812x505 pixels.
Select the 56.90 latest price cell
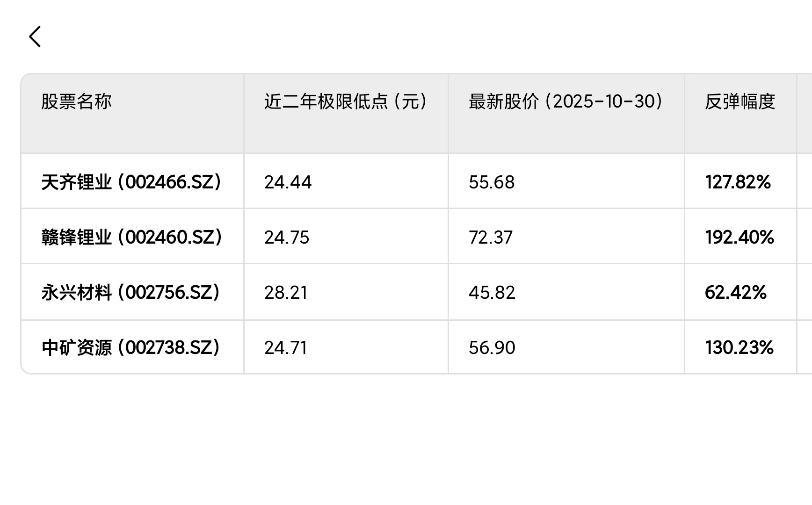(492, 347)
